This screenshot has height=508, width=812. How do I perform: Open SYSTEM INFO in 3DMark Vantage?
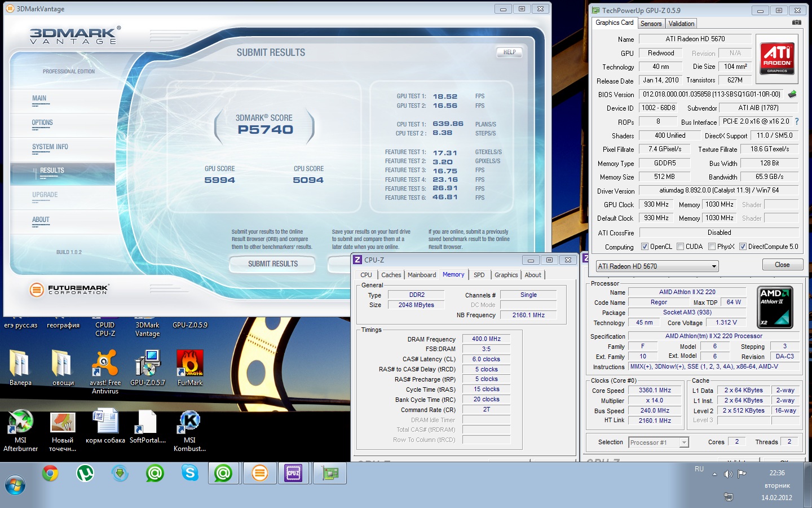pos(50,147)
